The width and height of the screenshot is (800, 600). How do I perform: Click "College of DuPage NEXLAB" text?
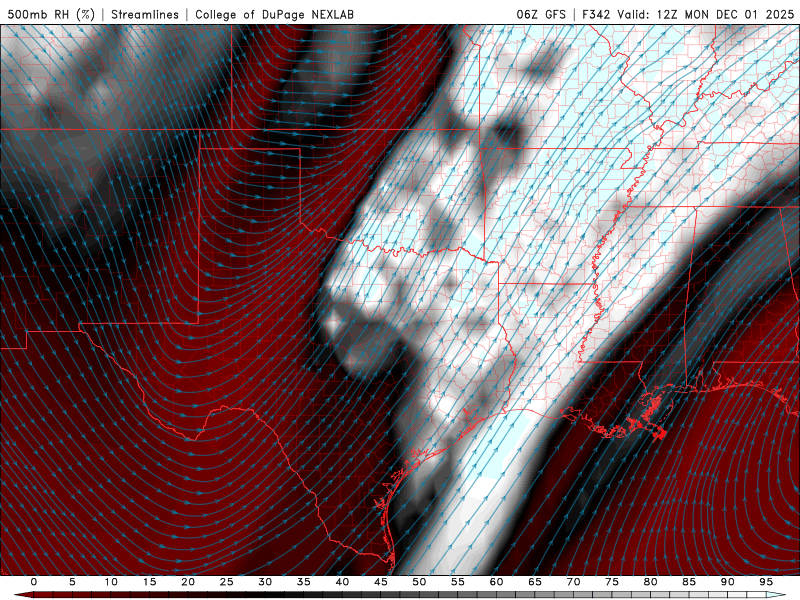[x=274, y=14]
